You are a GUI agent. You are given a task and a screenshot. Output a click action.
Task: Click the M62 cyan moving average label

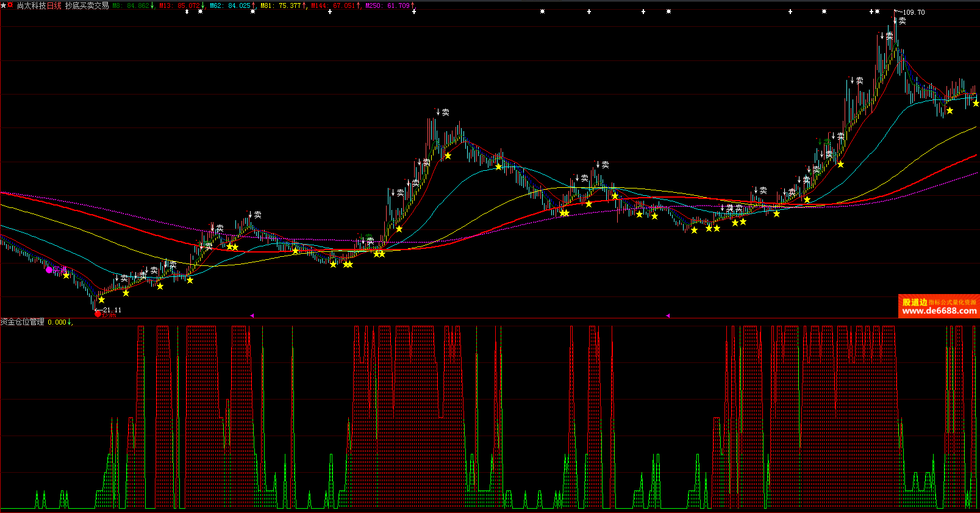click(x=230, y=5)
